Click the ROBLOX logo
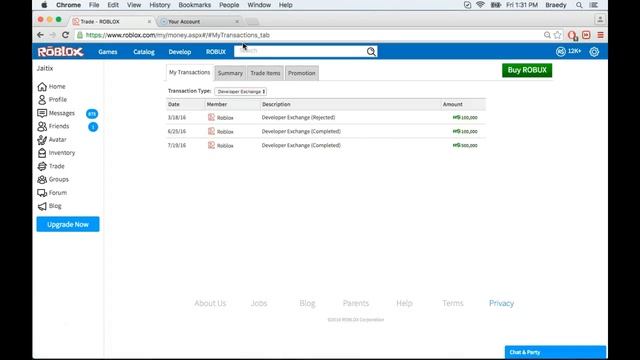 click(x=60, y=52)
